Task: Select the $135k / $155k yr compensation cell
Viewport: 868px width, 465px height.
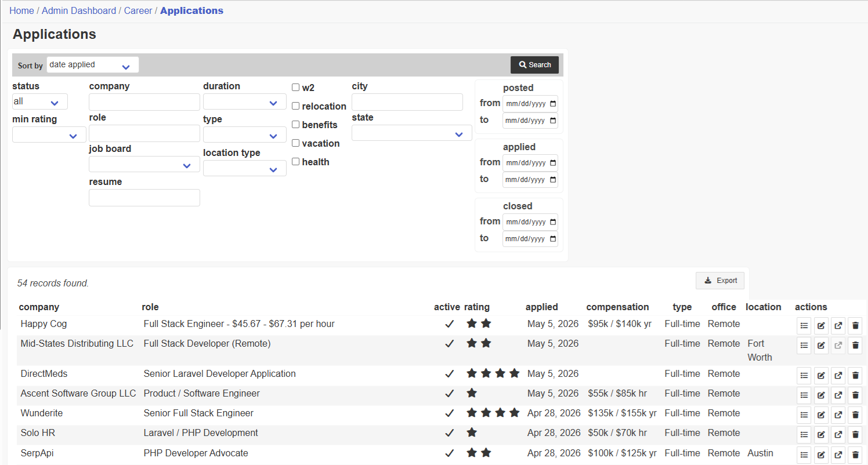Action: coord(622,413)
